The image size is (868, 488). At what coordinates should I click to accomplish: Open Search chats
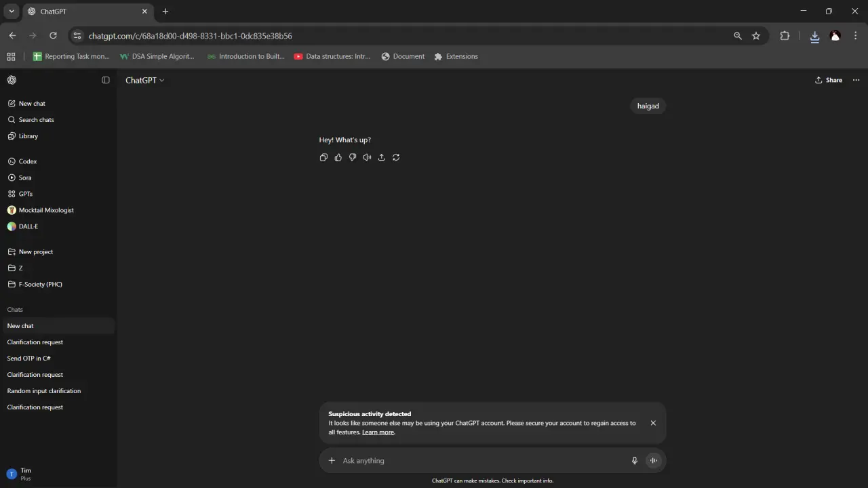[x=58, y=120]
